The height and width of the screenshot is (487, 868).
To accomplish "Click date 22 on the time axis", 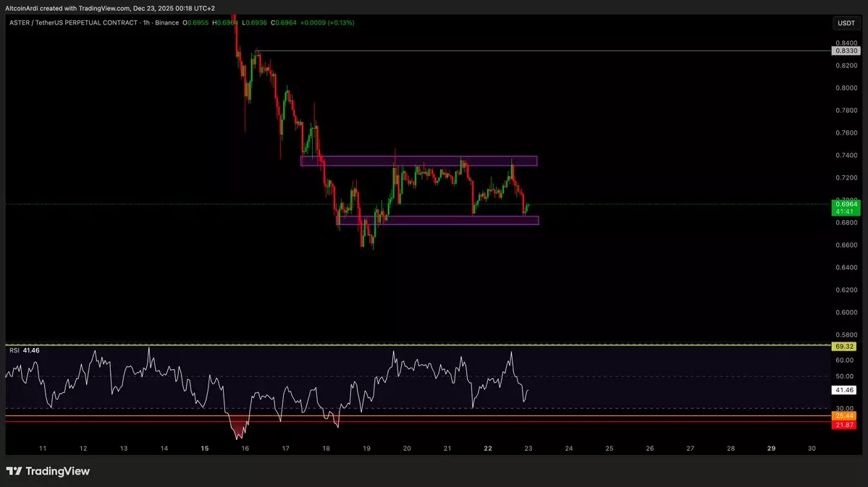I will coord(488,449).
